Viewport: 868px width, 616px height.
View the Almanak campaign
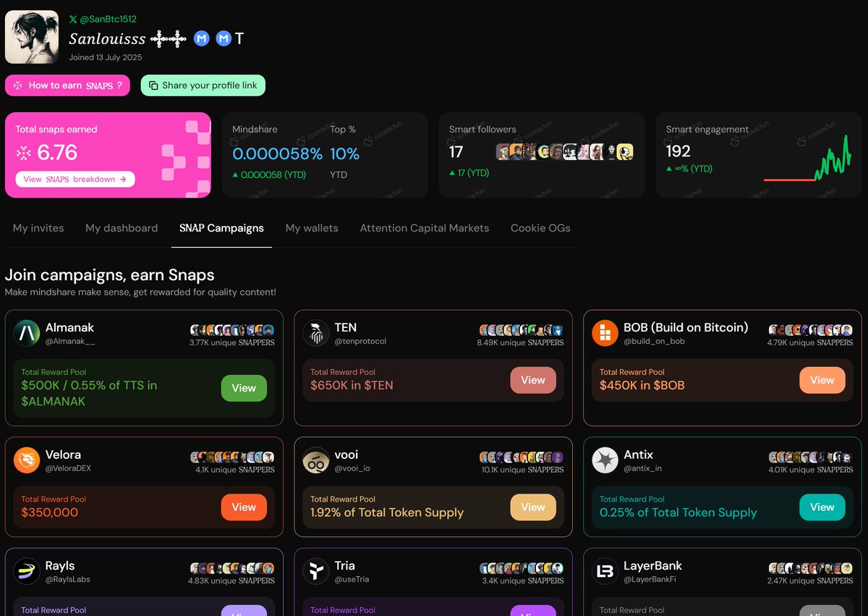(244, 388)
